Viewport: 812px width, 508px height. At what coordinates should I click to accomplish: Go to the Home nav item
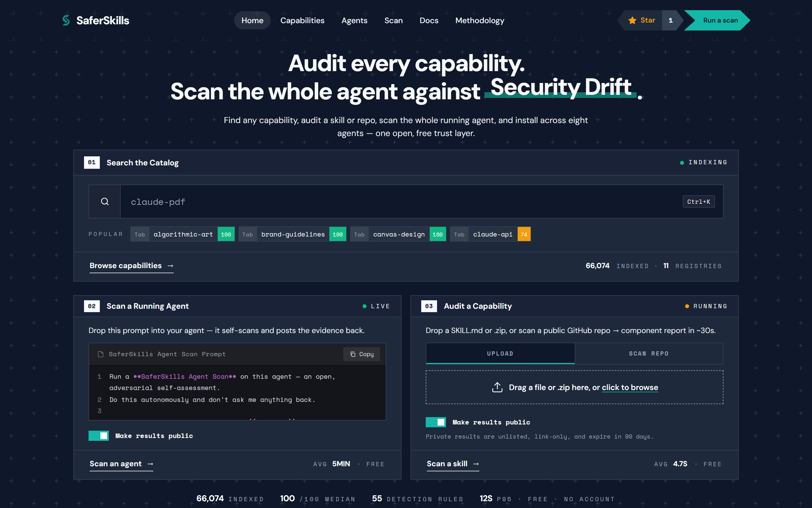coord(252,21)
